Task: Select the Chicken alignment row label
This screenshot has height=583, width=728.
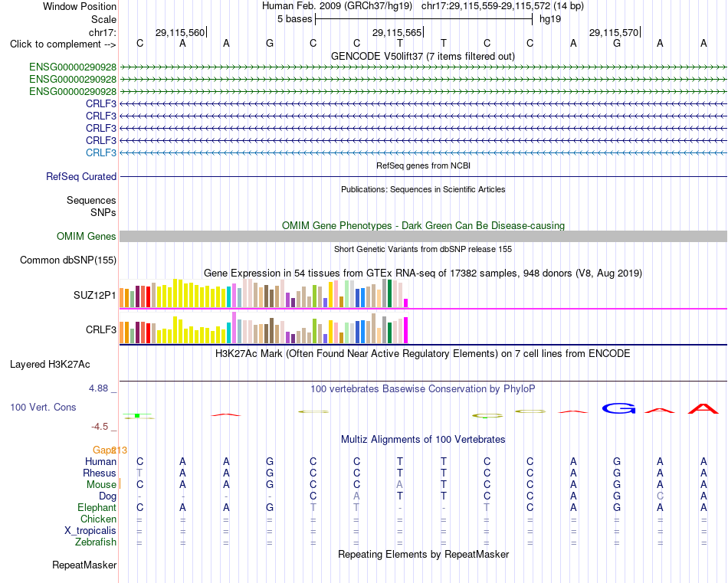Action: click(98, 519)
